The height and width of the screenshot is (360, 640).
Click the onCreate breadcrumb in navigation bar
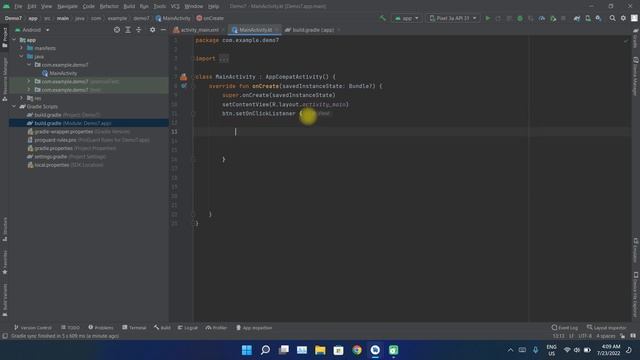(x=210, y=18)
